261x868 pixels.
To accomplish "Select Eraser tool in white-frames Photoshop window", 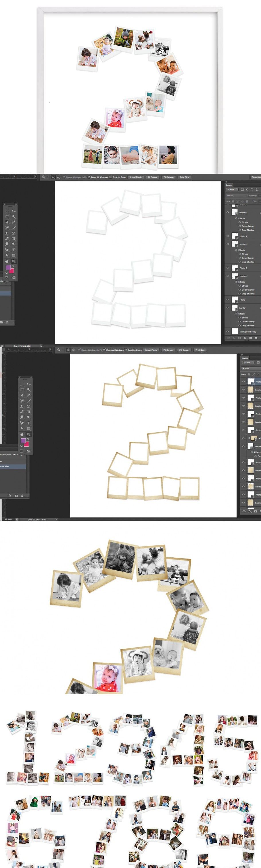I will (x=7, y=238).
